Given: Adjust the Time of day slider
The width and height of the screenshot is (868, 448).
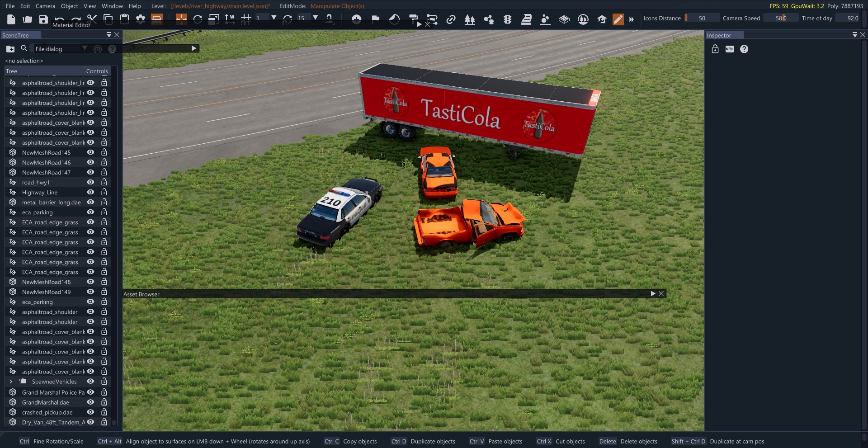Looking at the screenshot, I should coord(847,18).
